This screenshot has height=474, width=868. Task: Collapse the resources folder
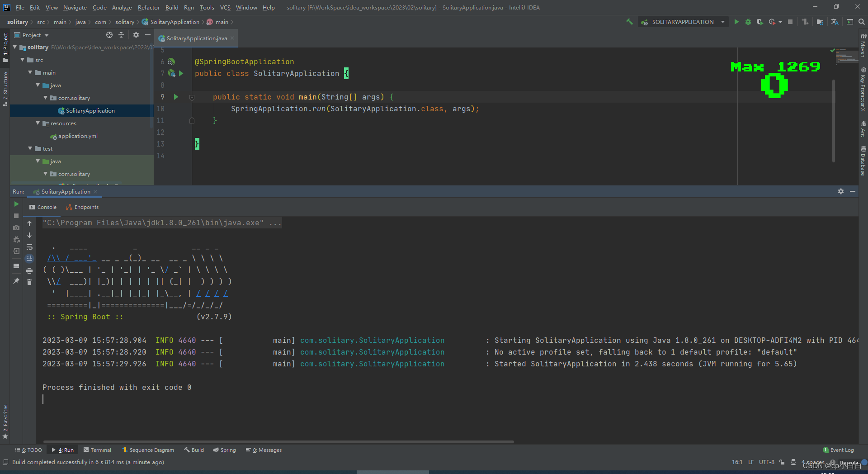click(x=38, y=123)
